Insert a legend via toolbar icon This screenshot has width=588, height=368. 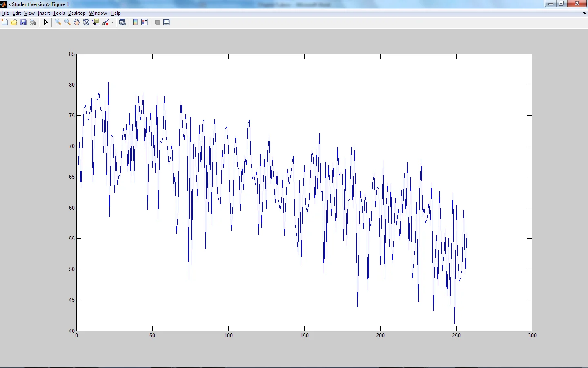[x=145, y=22]
